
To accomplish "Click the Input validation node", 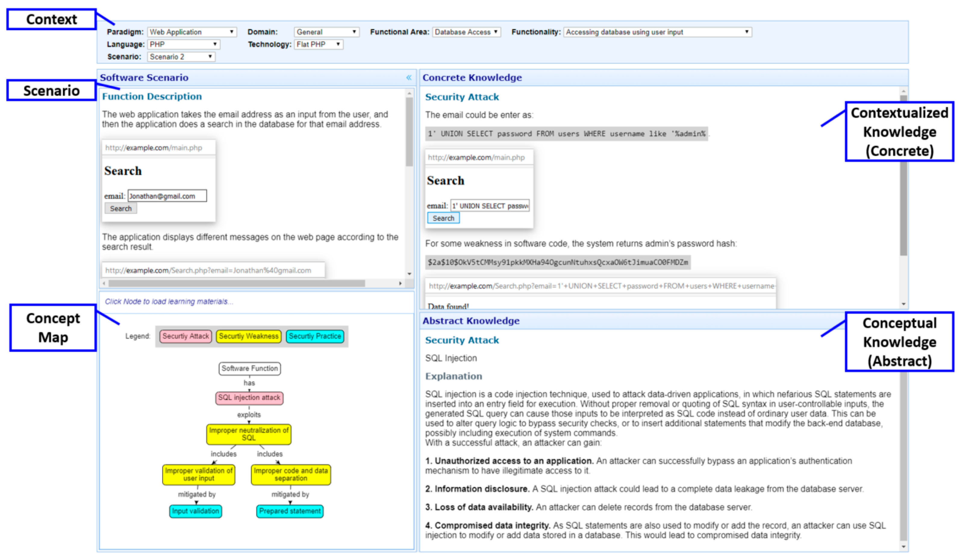I will (x=195, y=511).
